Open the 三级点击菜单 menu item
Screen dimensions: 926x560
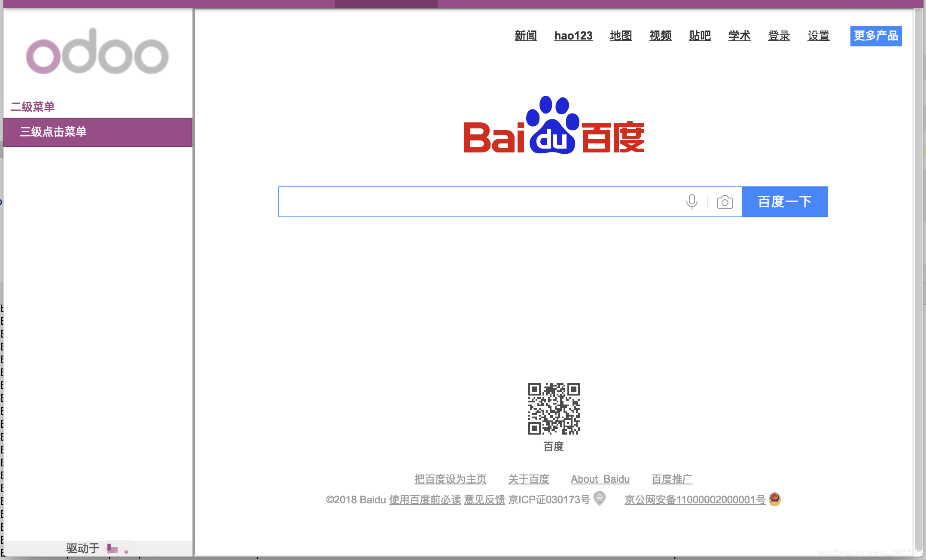tap(98, 132)
